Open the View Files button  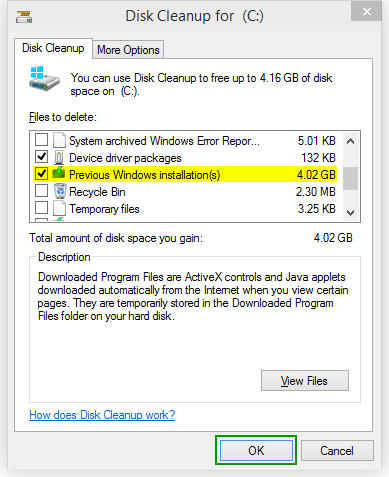(x=305, y=380)
